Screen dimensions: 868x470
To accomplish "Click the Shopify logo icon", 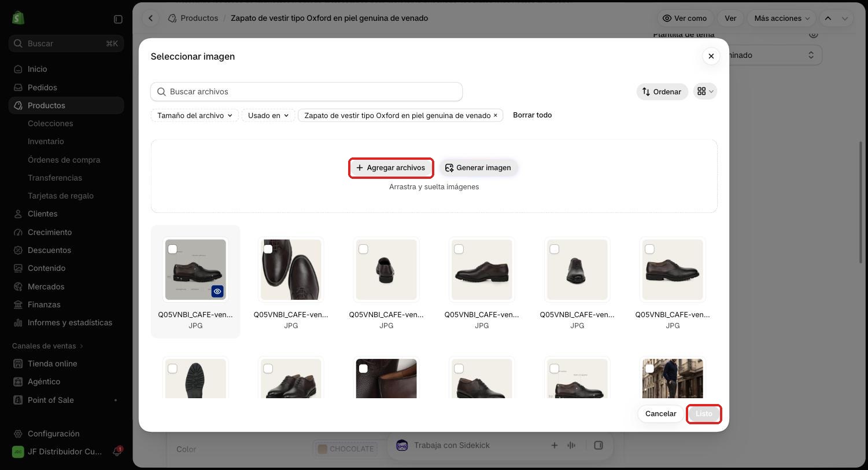I will click(x=18, y=19).
